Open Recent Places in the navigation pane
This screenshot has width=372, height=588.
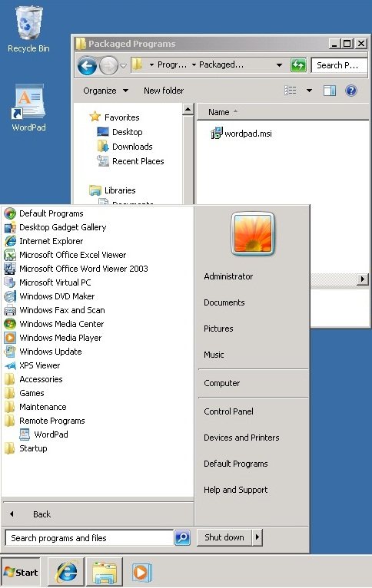130,161
